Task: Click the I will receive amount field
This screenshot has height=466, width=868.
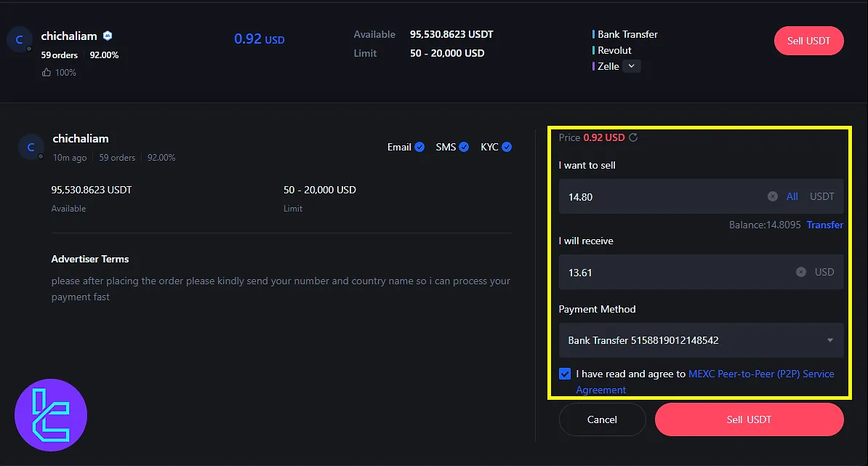Action: [x=702, y=272]
